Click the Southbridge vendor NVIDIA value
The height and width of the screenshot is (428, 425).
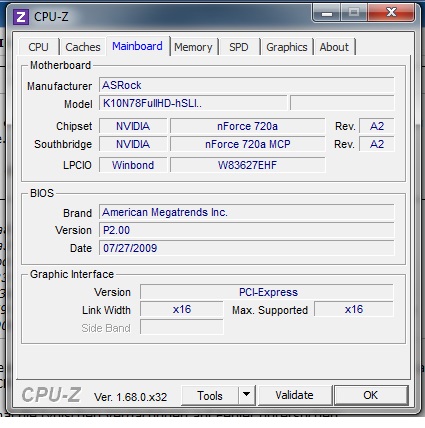pyautogui.click(x=133, y=144)
